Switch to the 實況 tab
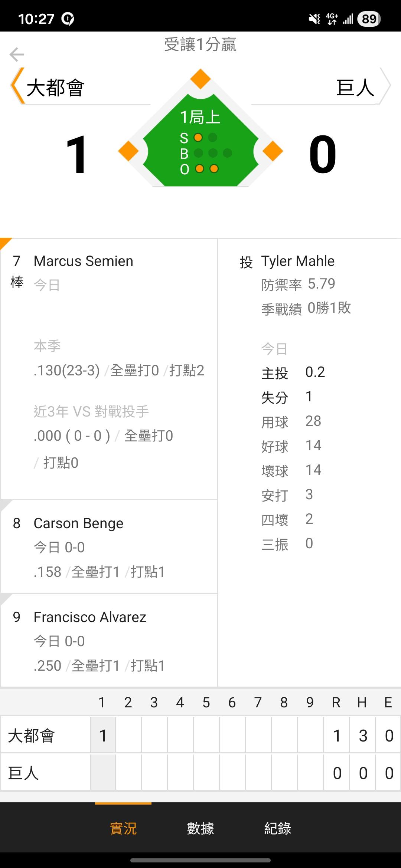This screenshot has width=401, height=868. tap(123, 828)
